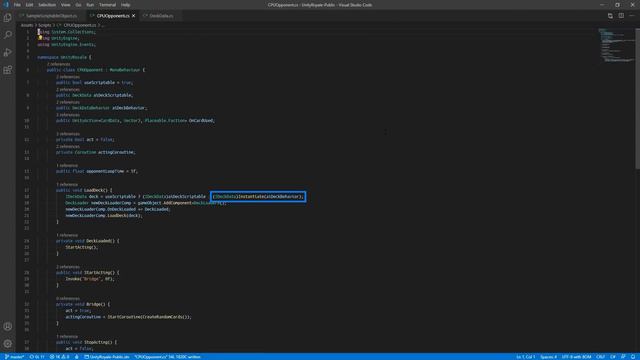Click Open Changes icon in editor toolbar

pos(610,16)
